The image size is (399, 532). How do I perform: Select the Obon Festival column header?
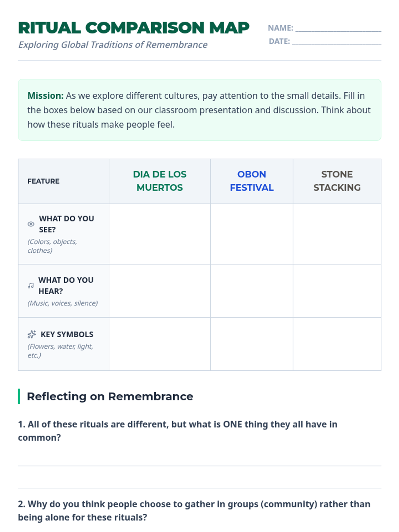click(252, 181)
